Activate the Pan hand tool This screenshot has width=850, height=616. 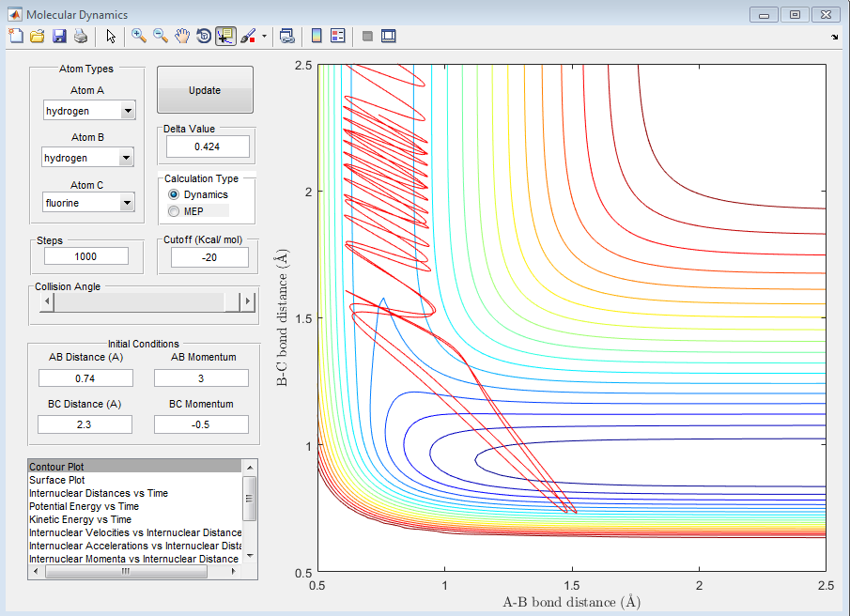pyautogui.click(x=182, y=36)
